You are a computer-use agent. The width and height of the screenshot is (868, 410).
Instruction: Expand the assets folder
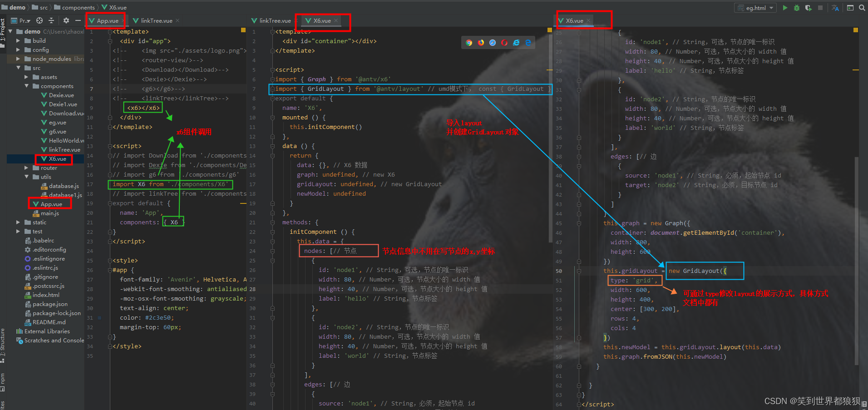point(26,77)
